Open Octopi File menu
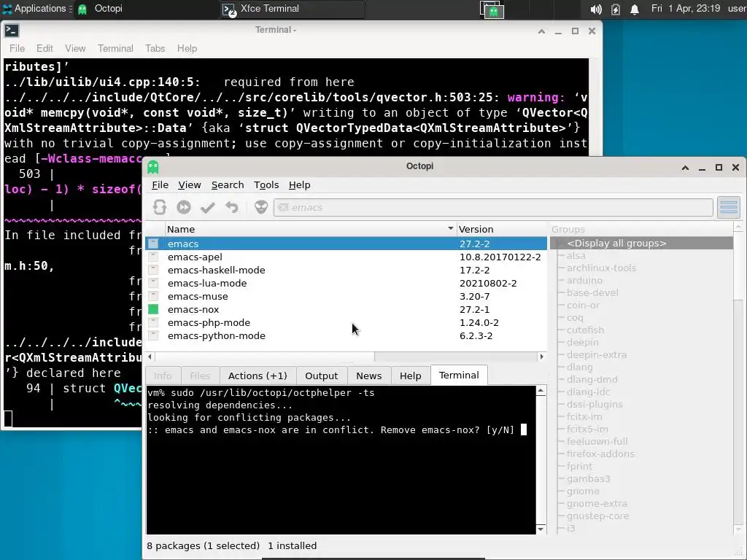Screen dimensions: 747x560 (x=160, y=184)
